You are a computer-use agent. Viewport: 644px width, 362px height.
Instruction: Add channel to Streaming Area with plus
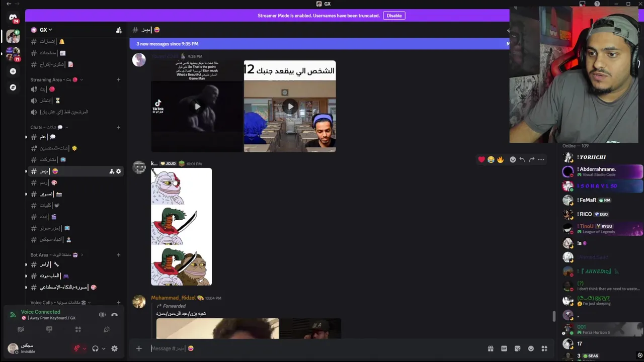[118, 79]
